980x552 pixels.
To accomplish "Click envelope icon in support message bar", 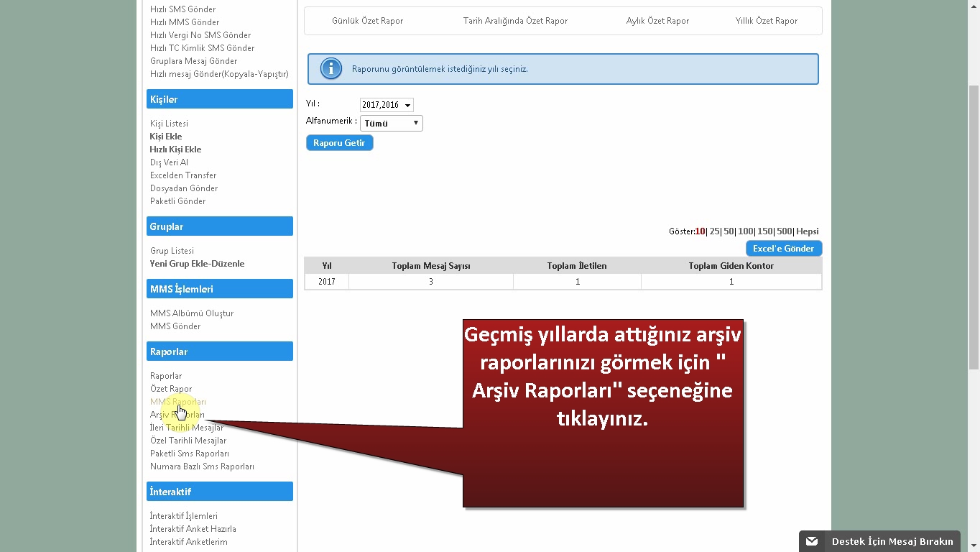I will coord(812,541).
